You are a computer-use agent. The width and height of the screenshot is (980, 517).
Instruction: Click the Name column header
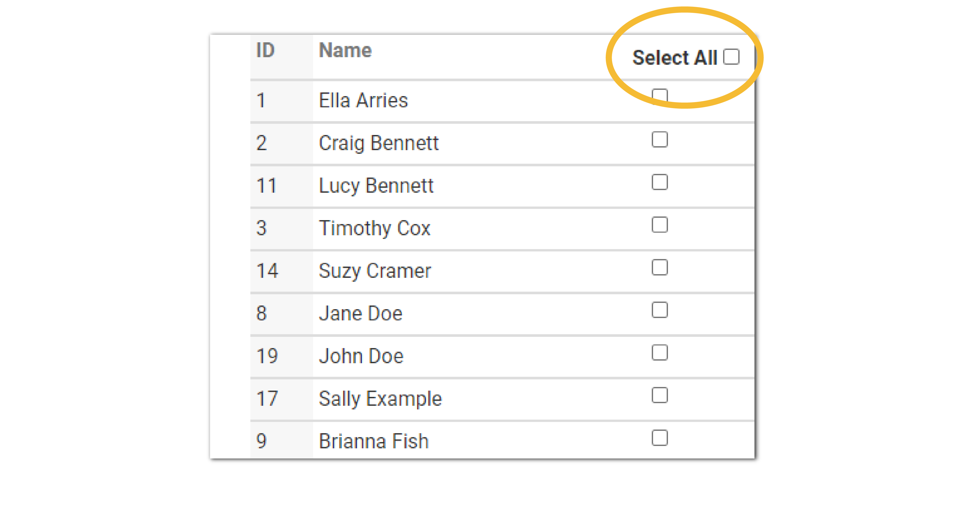point(345,50)
